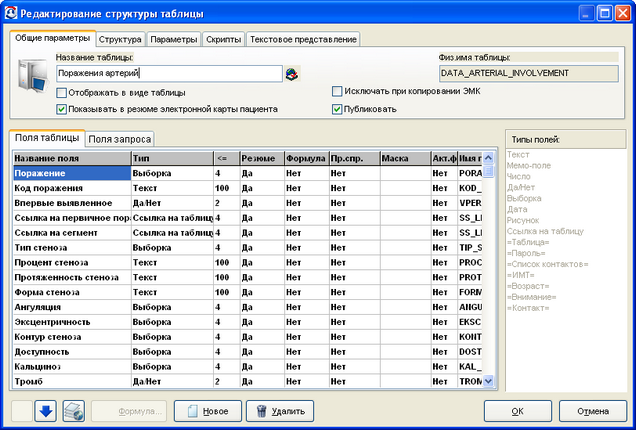Click the table scrollbar up arrow

pos(488,158)
